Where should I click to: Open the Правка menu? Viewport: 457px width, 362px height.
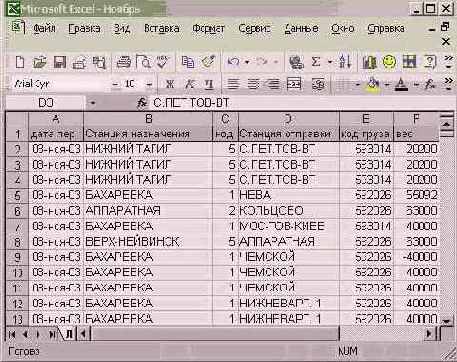click(84, 29)
